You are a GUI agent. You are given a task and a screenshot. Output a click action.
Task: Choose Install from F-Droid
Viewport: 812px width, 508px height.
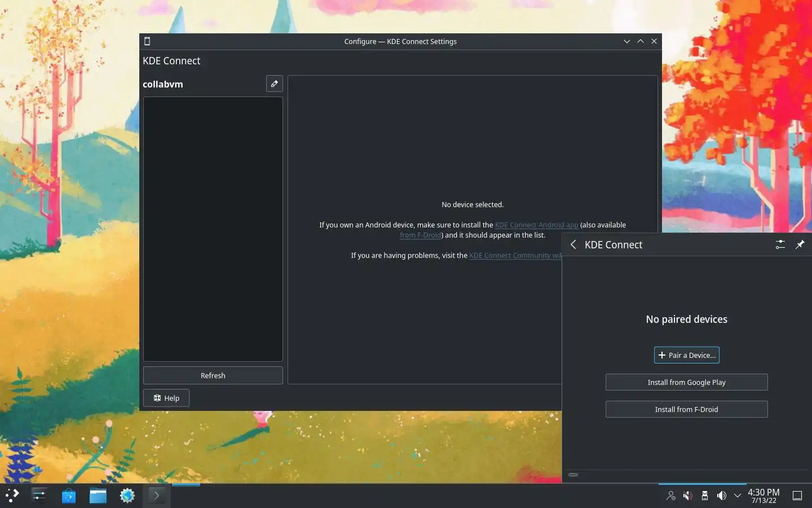coord(686,409)
